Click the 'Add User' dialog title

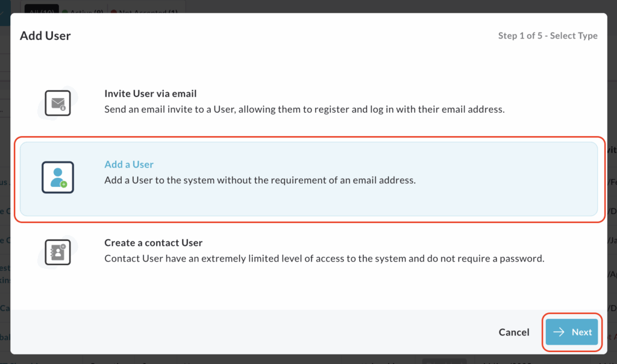pos(45,36)
